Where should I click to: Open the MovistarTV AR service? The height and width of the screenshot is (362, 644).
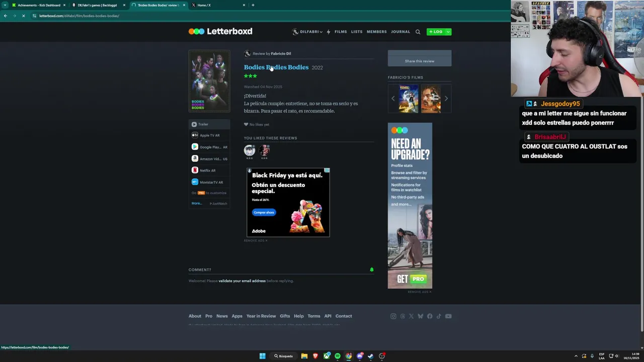pos(209,182)
